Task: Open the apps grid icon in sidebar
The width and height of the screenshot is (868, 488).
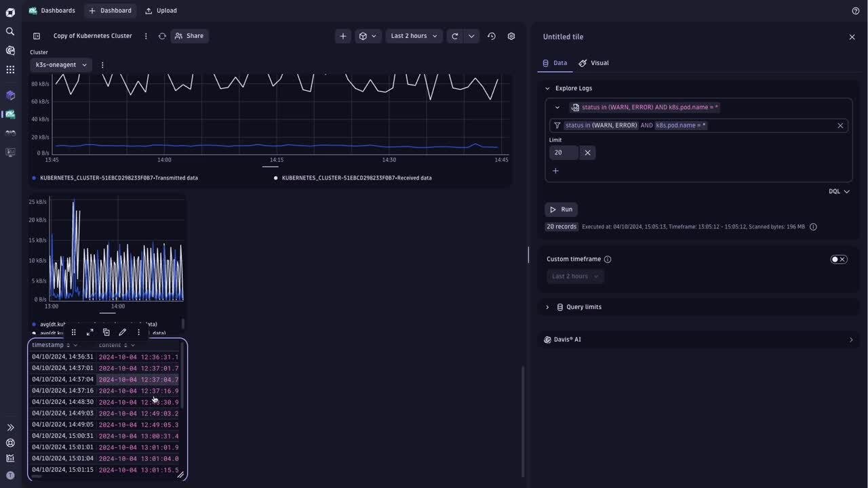Action: pyautogui.click(x=10, y=69)
